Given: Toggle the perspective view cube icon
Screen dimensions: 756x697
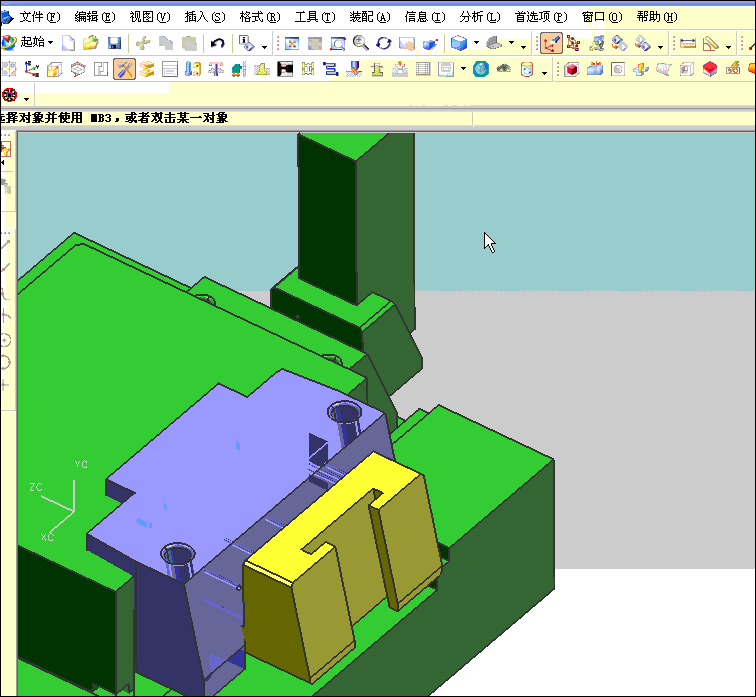Looking at the screenshot, I should [x=430, y=44].
